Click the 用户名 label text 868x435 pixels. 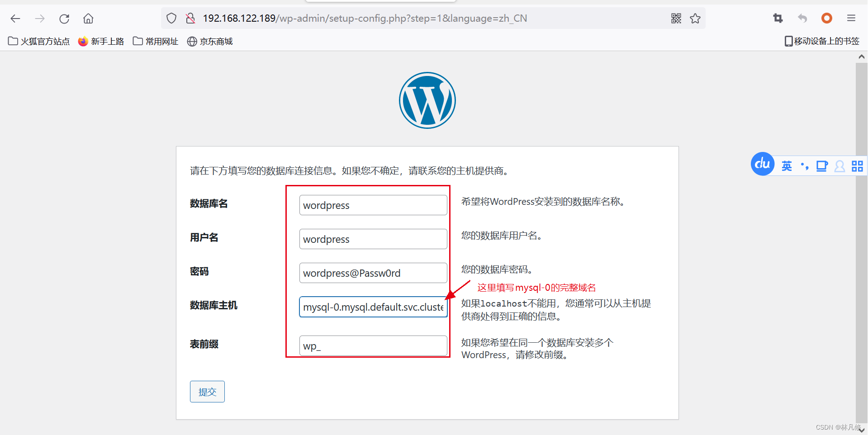point(204,237)
